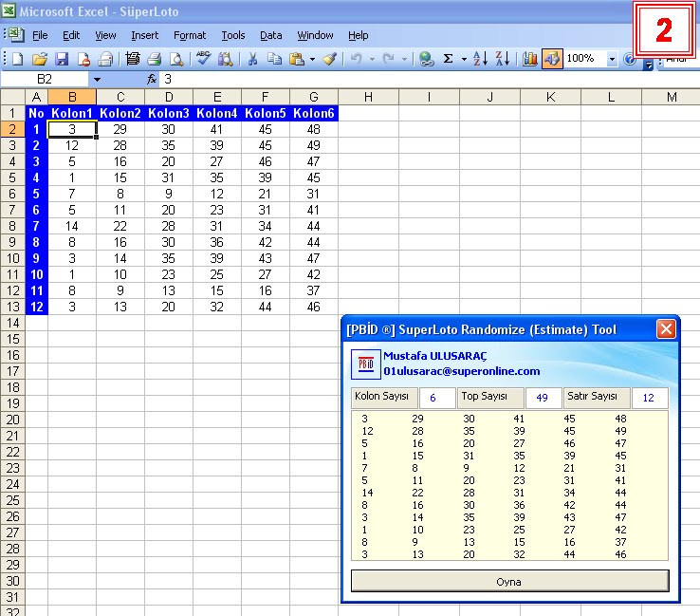
Task: Create a new blank workbook
Action: (x=17, y=59)
